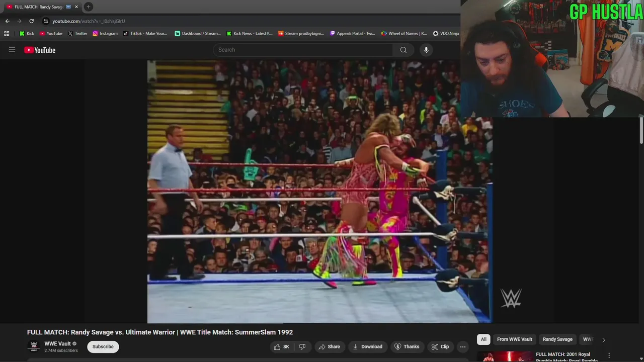Screen dimensions: 644x362
Task: Open the Kick bookmark
Action: tap(27, 34)
